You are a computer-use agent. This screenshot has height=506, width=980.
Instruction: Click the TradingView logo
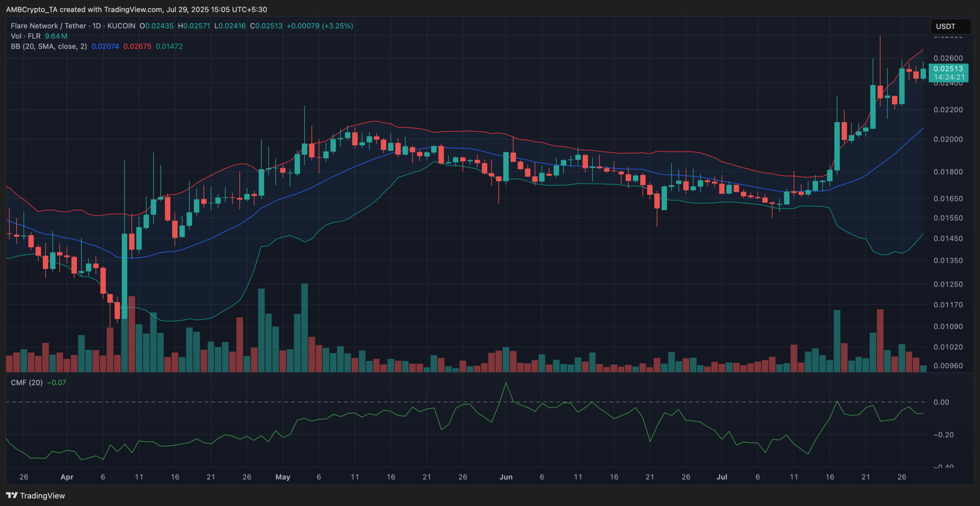[x=35, y=496]
